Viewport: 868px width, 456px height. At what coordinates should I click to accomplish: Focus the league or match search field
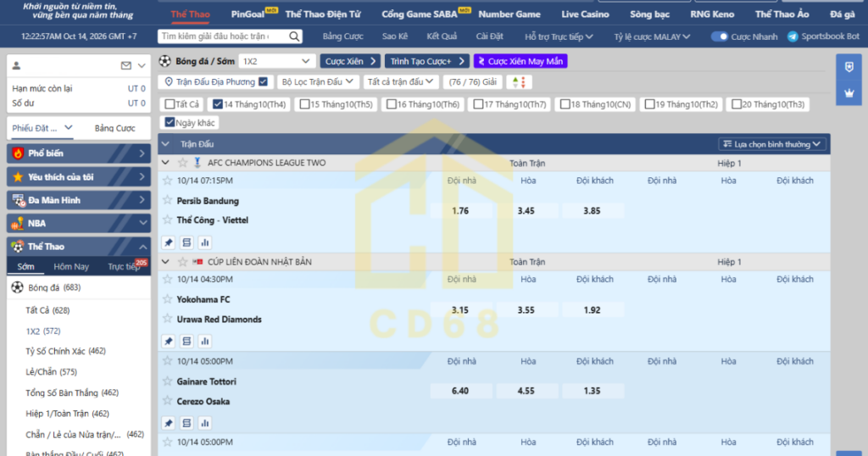pos(223,36)
